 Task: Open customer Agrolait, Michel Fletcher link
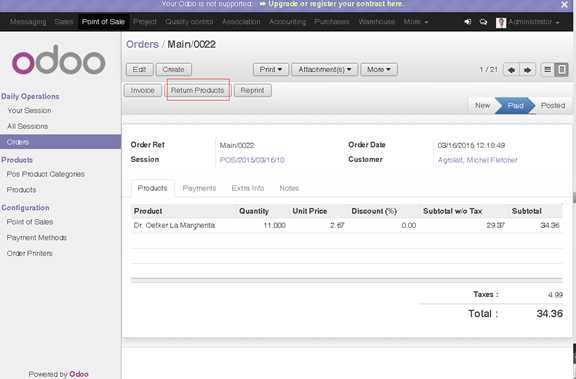point(478,160)
